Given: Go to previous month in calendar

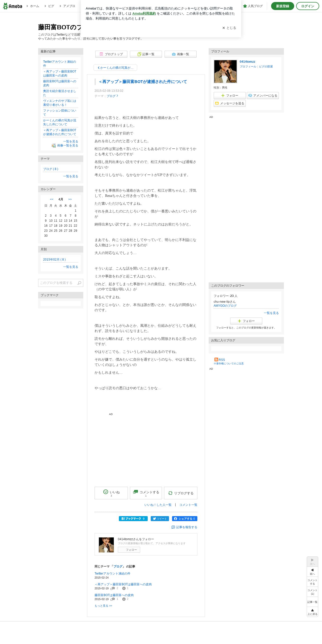Looking at the screenshot, I should 52,199.
